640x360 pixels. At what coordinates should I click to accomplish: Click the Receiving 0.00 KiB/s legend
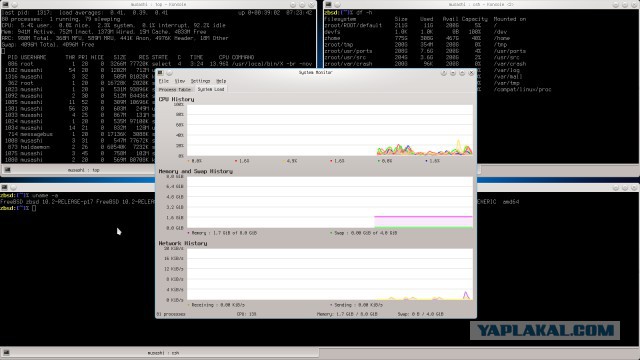click(x=216, y=305)
